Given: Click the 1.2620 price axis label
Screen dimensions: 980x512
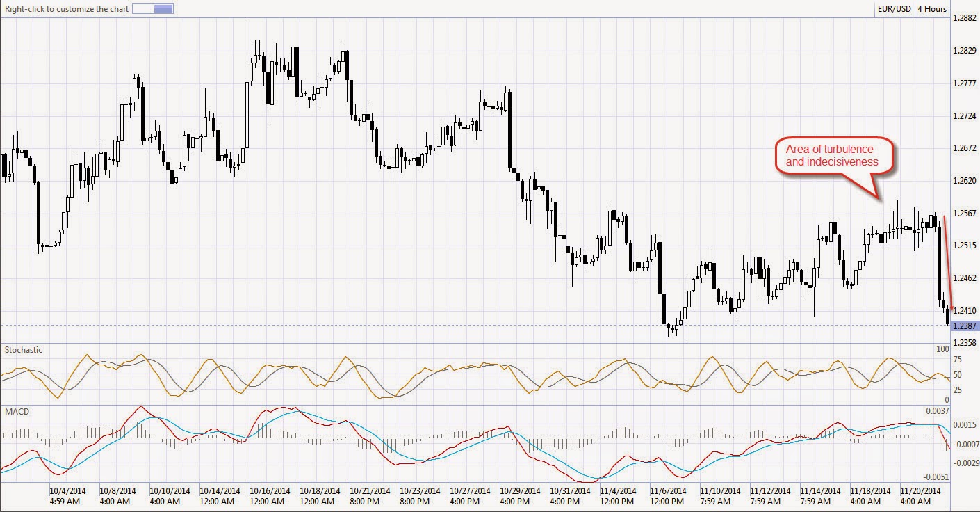Looking at the screenshot, I should 965,180.
